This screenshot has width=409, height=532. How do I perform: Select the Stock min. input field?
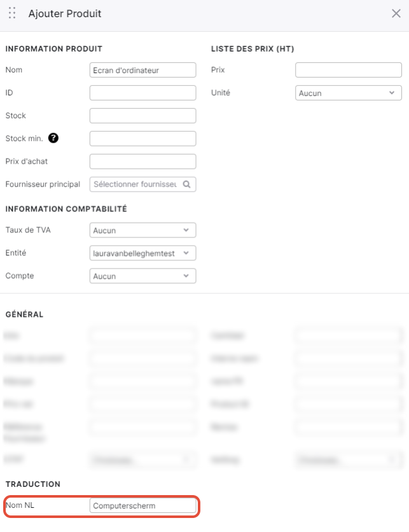[142, 139]
